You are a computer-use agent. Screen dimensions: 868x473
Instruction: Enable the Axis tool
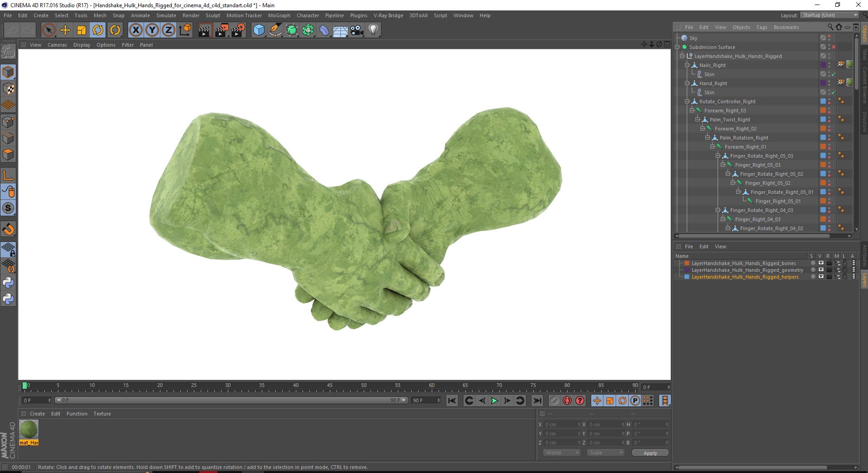coord(8,175)
